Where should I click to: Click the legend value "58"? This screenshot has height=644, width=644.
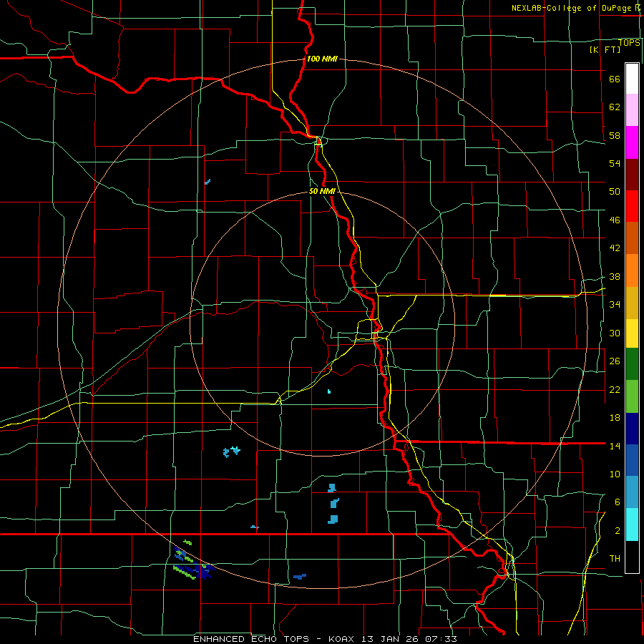[615, 135]
